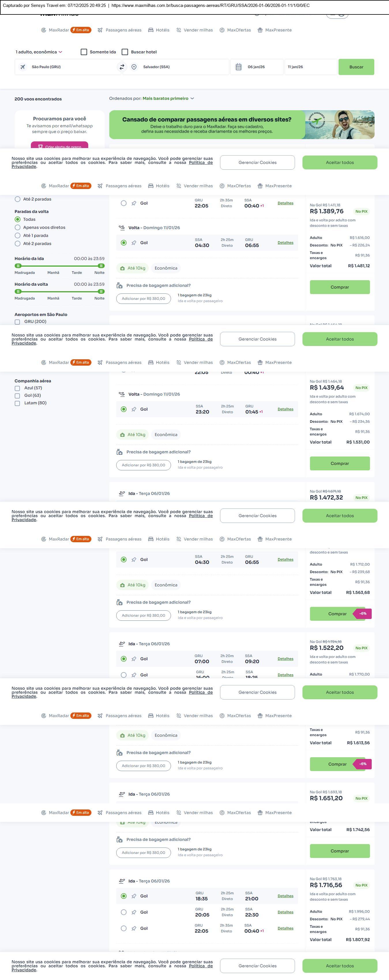389x980 pixels.
Task: Filter by Azul (57) airline checkbox
Action: [18, 388]
